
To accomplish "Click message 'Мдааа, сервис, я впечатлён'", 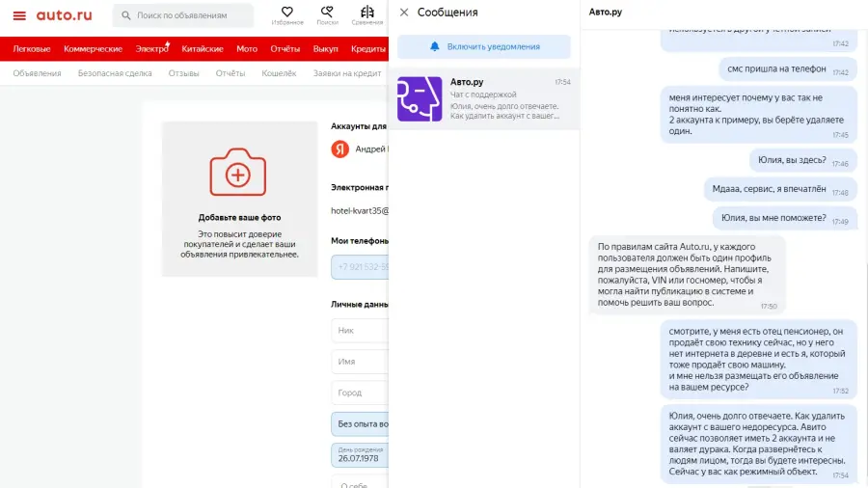I will tap(780, 189).
